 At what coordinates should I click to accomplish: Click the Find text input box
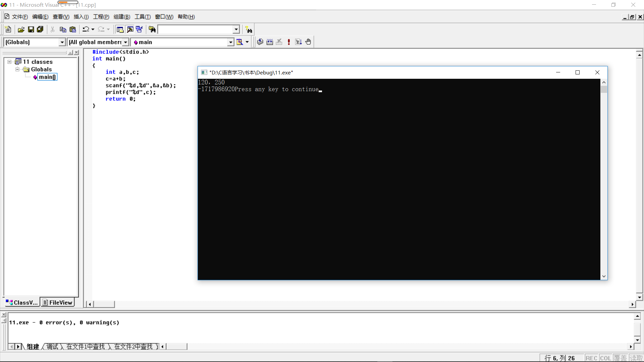pyautogui.click(x=195, y=29)
